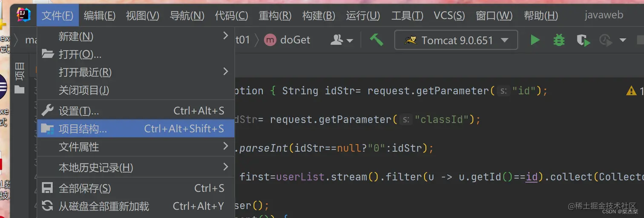Open the 编辑(E) menu
Viewport: 644px width, 218px height.
pos(99,16)
